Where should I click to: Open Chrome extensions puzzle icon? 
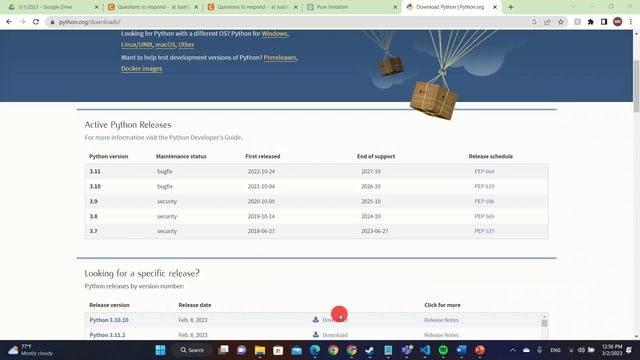pos(591,22)
